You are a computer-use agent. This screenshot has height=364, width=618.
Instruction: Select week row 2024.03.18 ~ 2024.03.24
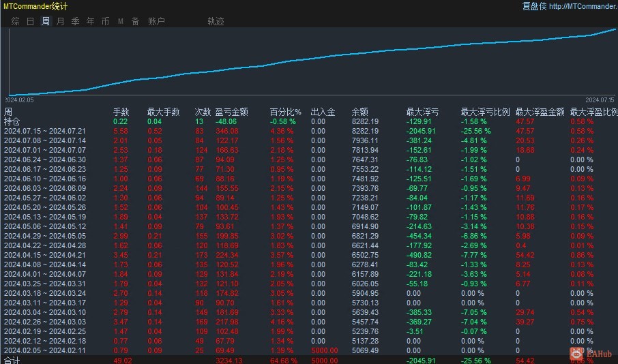309,293
